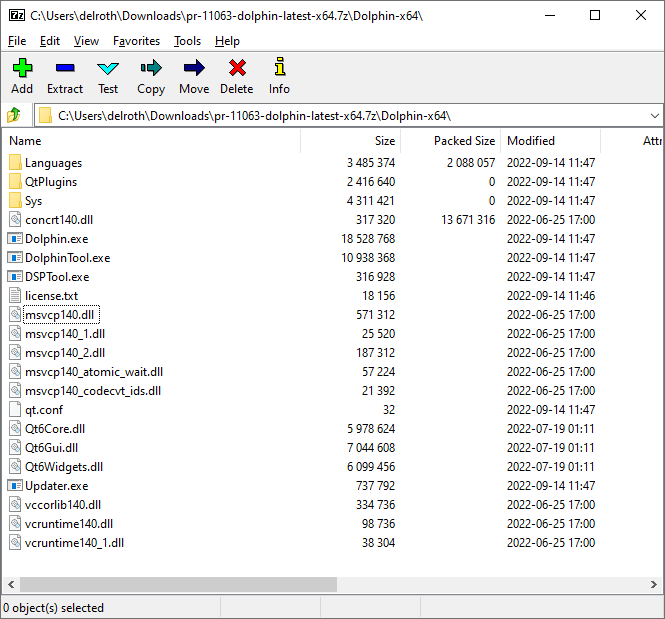Click size value 18 528 768
This screenshot has height=619, width=665.
click(x=368, y=239)
